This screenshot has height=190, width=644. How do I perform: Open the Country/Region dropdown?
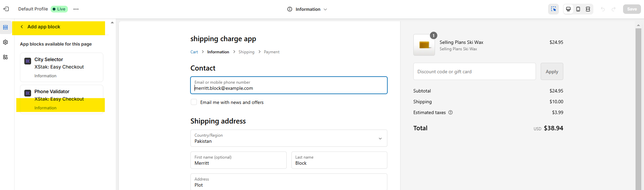(x=289, y=138)
